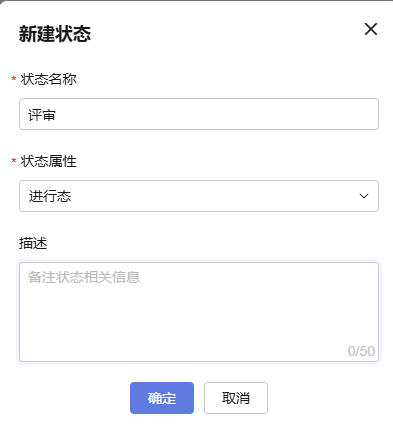
Task: Expand the chevron arrow in the 状态属性 select box
Action: click(364, 196)
